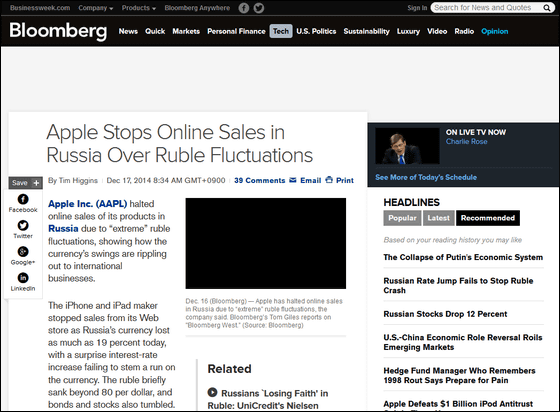Open Bloomberg Anywhere link
The height and width of the screenshot is (412, 560).
coord(197,8)
